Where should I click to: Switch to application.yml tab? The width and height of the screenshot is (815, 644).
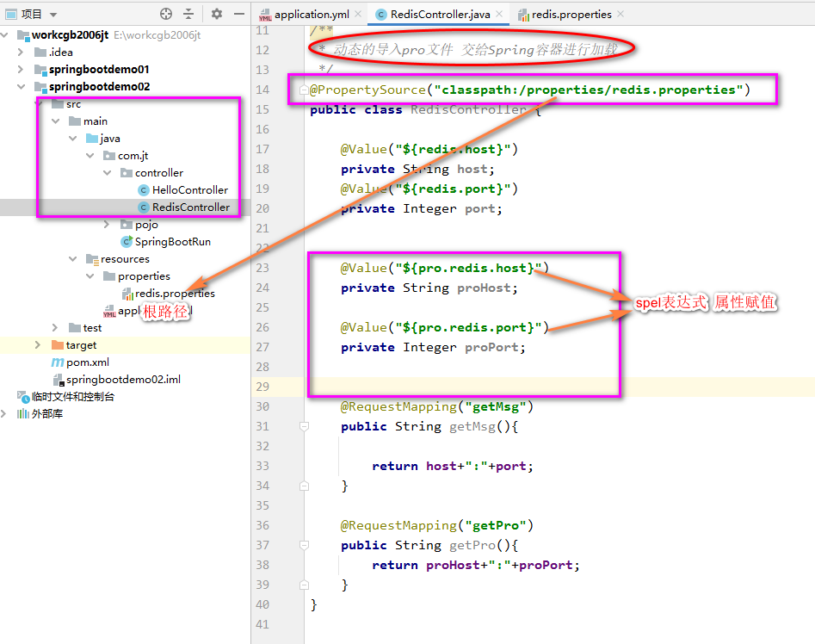coord(312,15)
